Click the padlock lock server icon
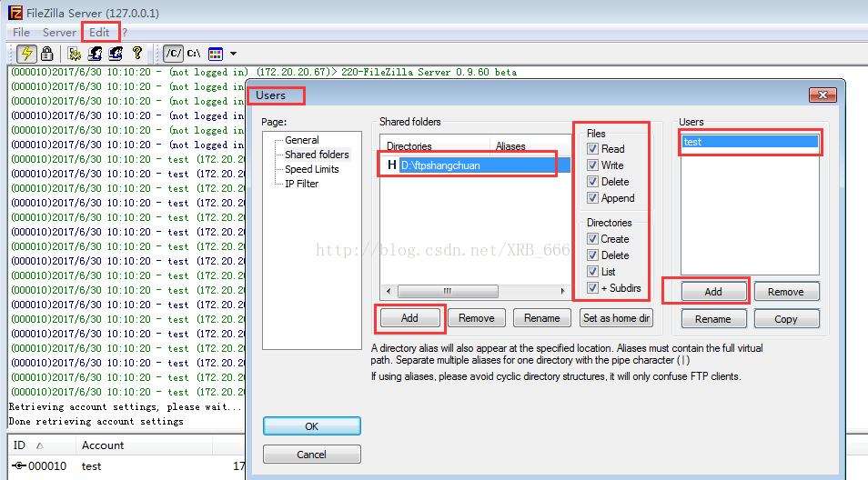Viewport: 868px width, 480px height. coord(47,54)
